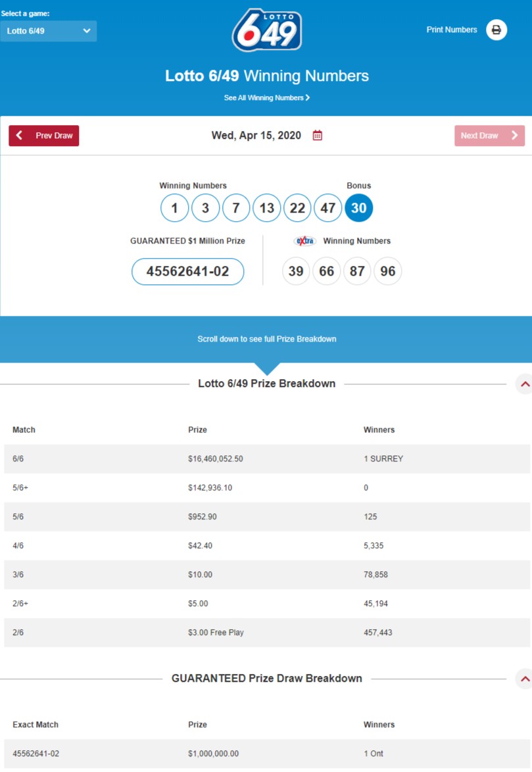Click Extra number ball 87
532x772 pixels.
(x=357, y=271)
